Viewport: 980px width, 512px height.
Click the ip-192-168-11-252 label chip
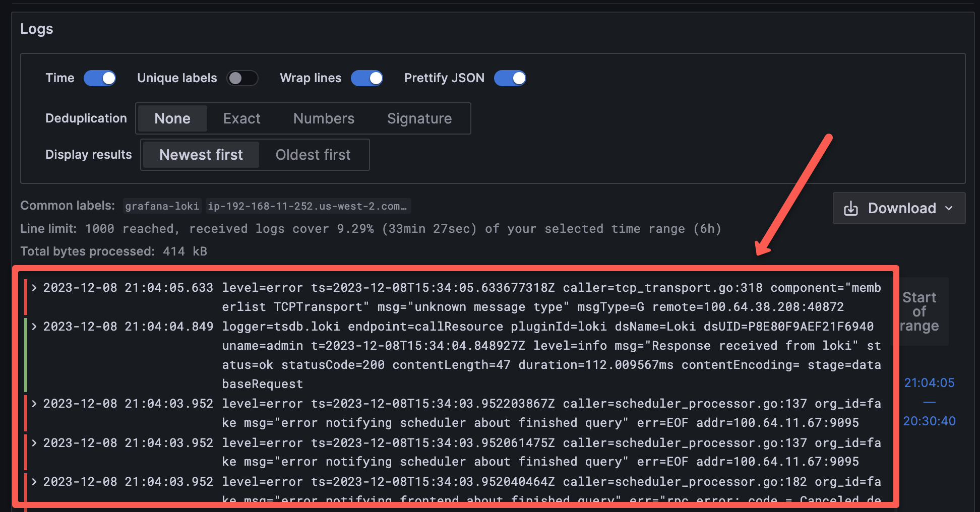(x=308, y=206)
